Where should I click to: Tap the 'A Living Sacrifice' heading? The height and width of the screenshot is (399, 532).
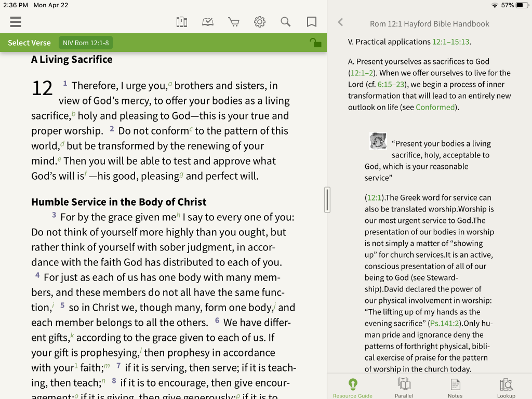click(x=72, y=59)
